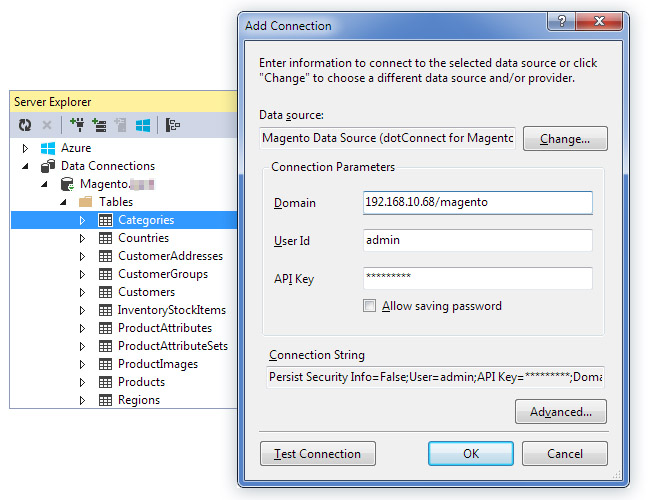Click into the Domain input field
Image resolution: width=650 pixels, height=500 pixels.
477,203
